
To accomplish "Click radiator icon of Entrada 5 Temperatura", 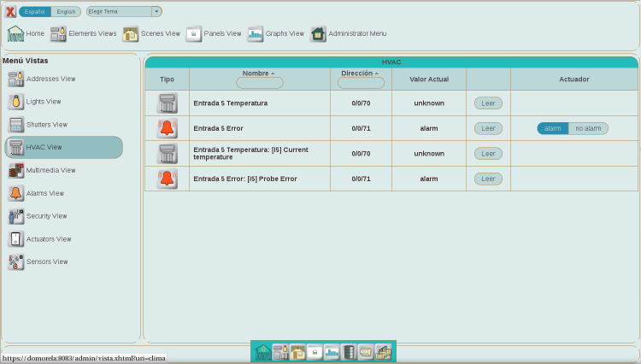I will coord(168,103).
